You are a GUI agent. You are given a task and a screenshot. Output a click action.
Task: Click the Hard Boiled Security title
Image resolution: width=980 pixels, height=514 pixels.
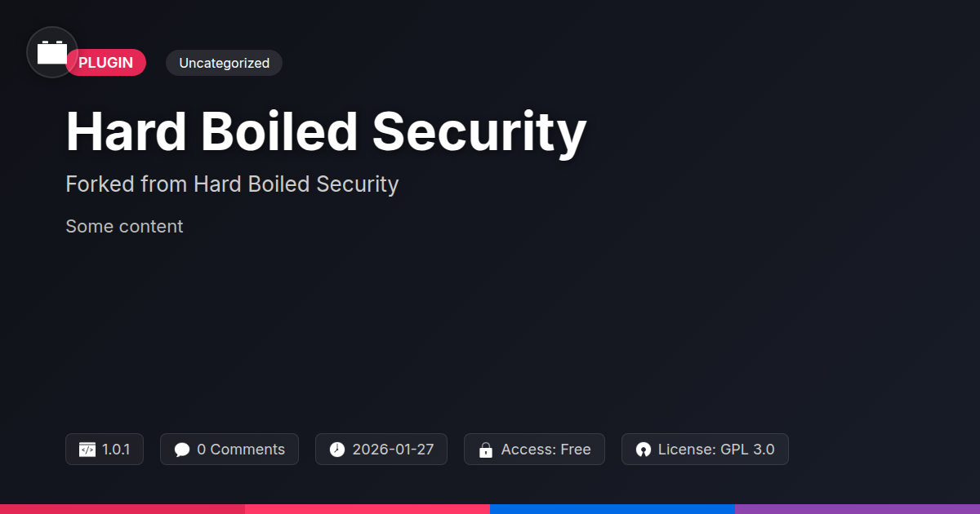click(x=326, y=131)
